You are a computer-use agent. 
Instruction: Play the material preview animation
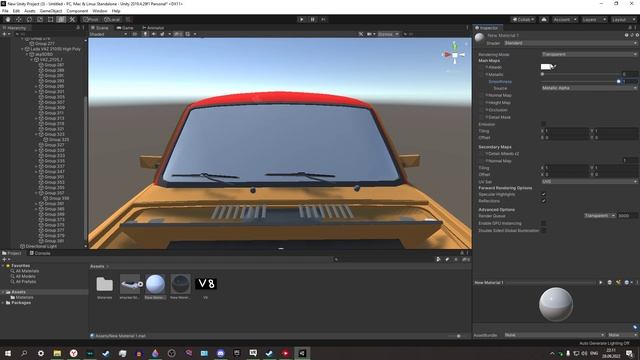click(x=601, y=282)
